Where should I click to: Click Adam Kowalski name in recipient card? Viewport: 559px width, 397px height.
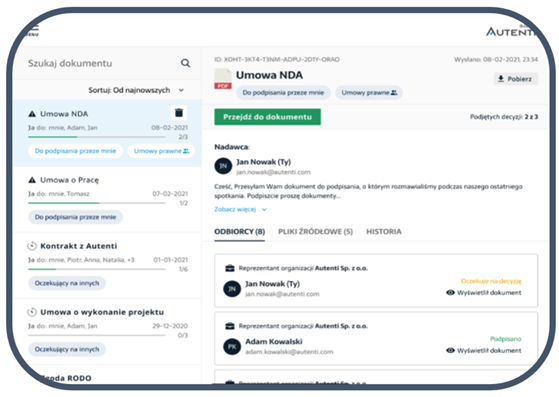pos(274,342)
